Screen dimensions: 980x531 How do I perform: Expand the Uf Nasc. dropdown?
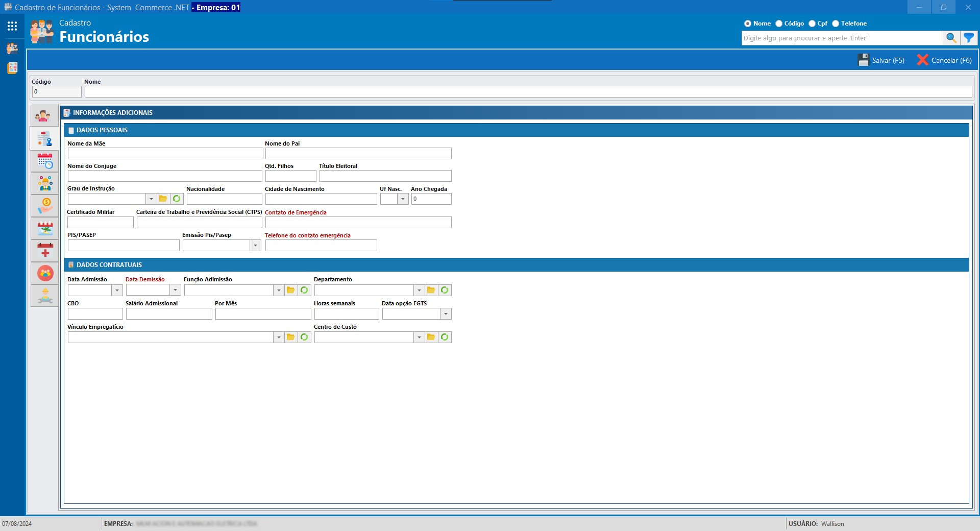click(403, 199)
